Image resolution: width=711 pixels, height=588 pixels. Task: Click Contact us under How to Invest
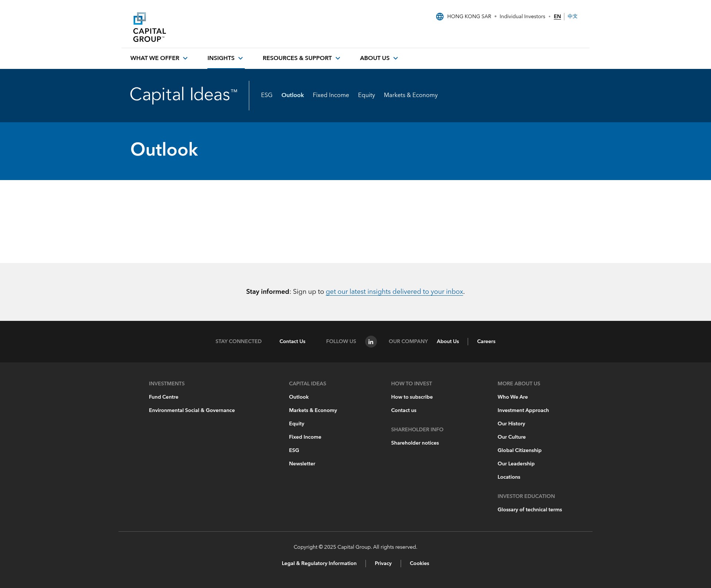click(404, 410)
